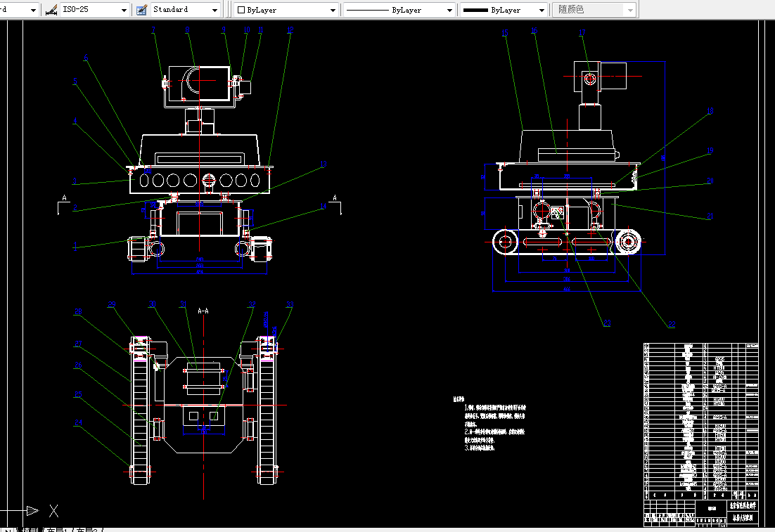Select the left section mark A
775x532 pixels.
pos(64,198)
